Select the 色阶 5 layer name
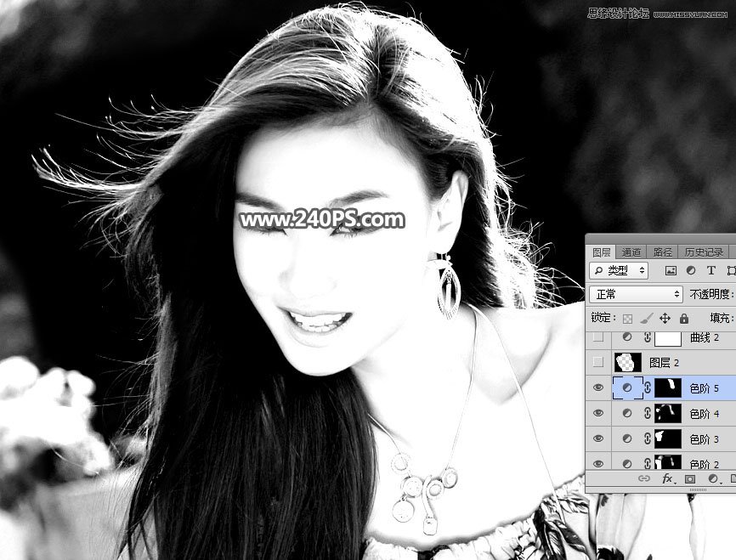Screen dimensions: 736x560 point(704,388)
